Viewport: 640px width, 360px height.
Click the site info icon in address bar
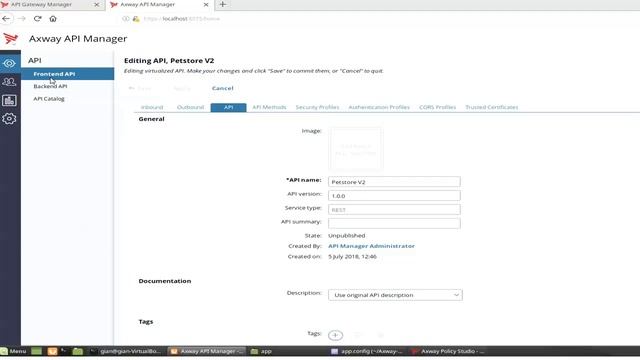[x=126, y=19]
